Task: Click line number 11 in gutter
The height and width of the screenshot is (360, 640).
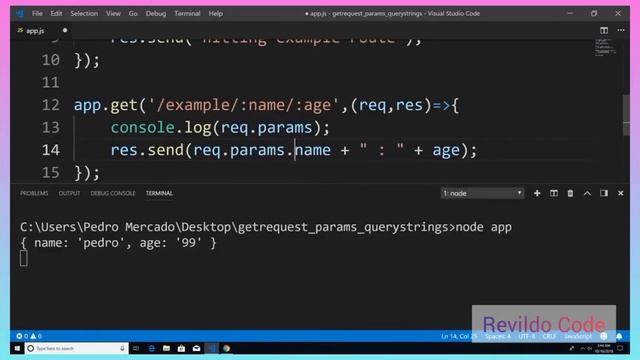Action: (51, 83)
